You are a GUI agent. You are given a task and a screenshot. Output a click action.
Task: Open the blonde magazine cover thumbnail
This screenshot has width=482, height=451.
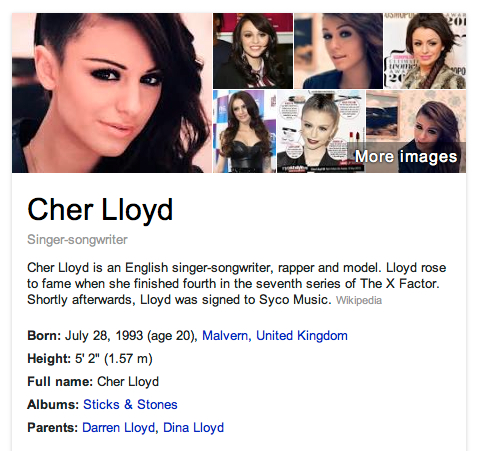point(321,131)
